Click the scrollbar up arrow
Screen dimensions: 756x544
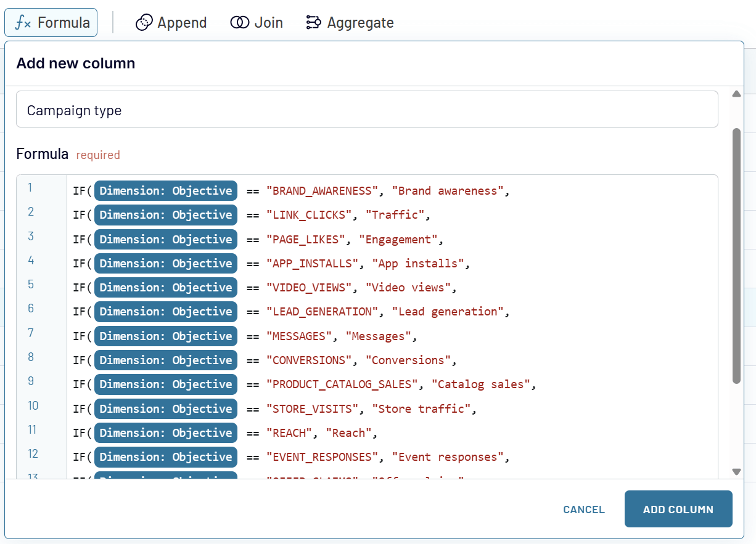[737, 93]
